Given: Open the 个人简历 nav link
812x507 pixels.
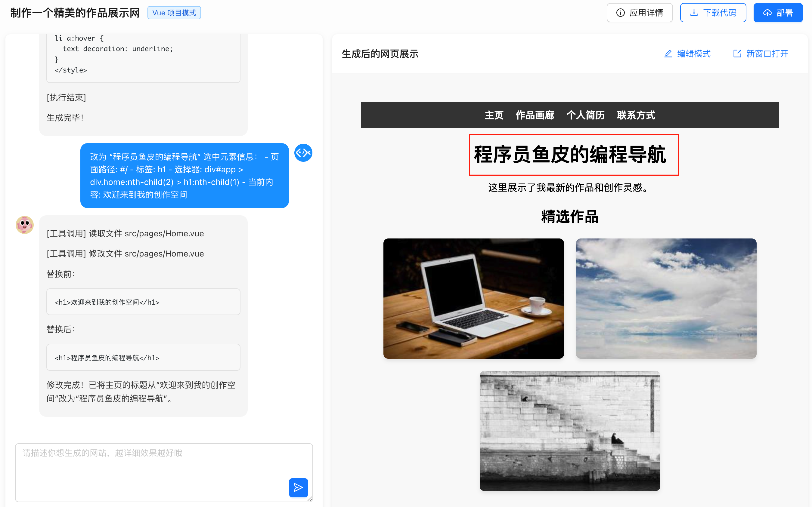Looking at the screenshot, I should tap(585, 115).
